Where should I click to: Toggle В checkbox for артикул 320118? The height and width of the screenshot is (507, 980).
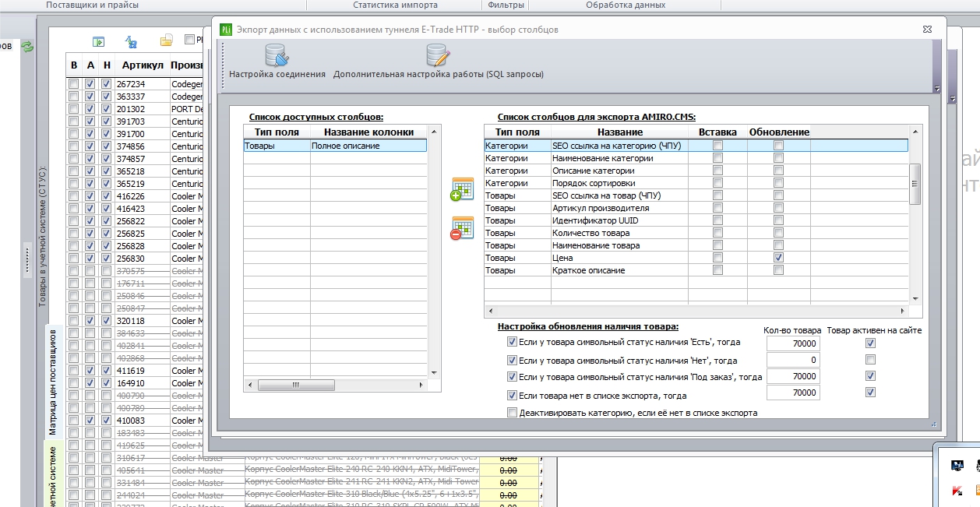[x=73, y=321]
